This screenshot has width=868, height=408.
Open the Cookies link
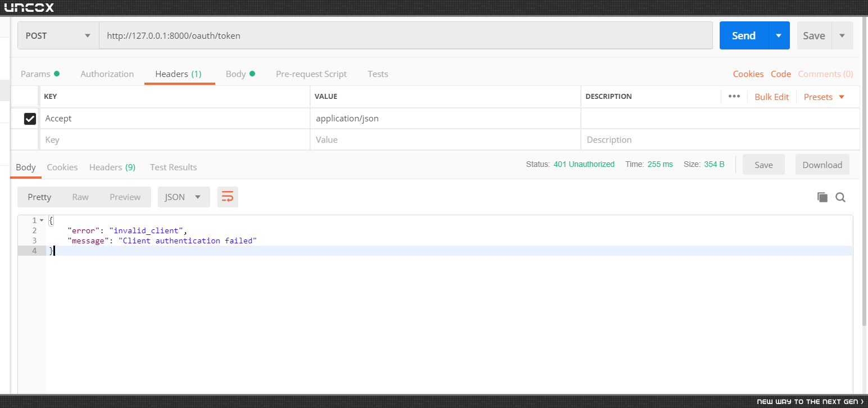pyautogui.click(x=748, y=74)
